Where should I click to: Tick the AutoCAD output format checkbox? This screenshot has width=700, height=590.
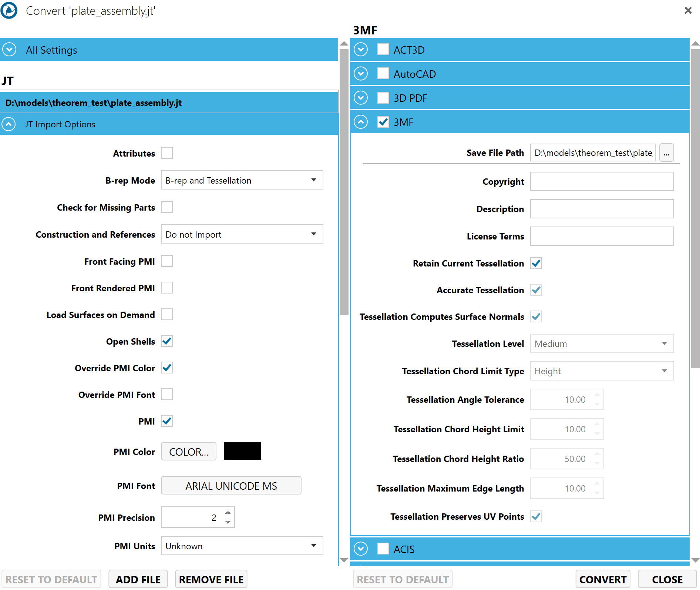tap(383, 74)
